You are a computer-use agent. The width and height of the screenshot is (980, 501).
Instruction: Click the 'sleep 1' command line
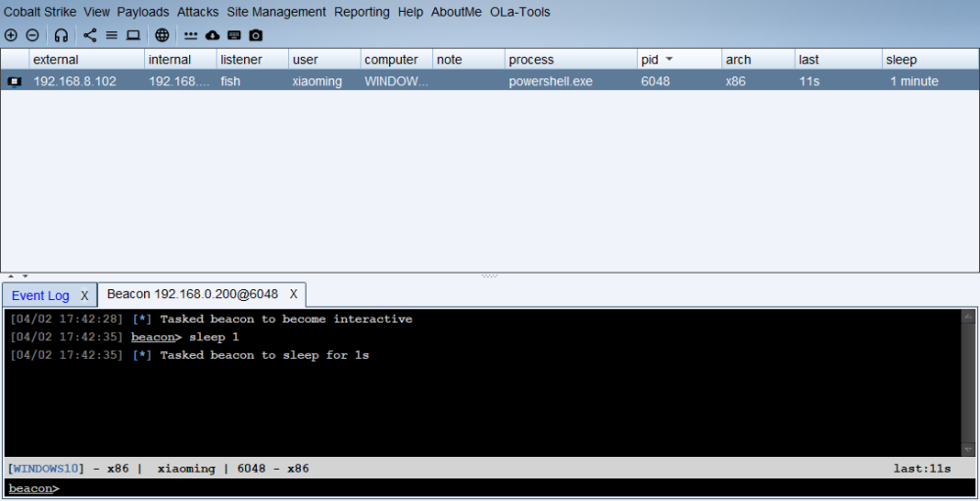point(124,337)
